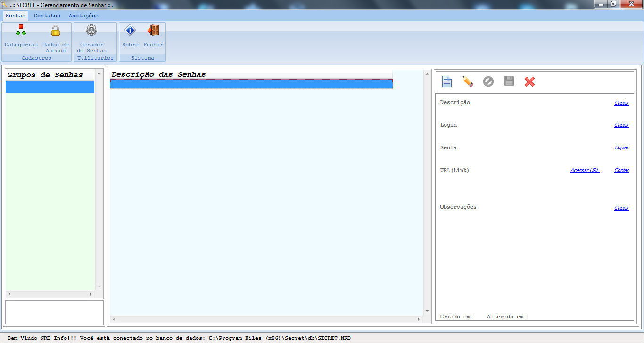Click the up arrow of the passwords list scrollbar
Image resolution: width=644 pixels, height=343 pixels.
[427, 73]
